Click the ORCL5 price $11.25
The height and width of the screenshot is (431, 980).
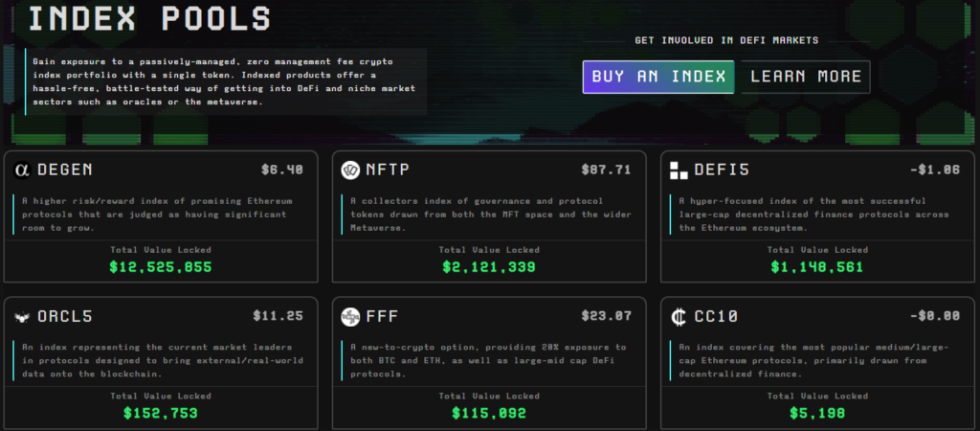pos(278,315)
